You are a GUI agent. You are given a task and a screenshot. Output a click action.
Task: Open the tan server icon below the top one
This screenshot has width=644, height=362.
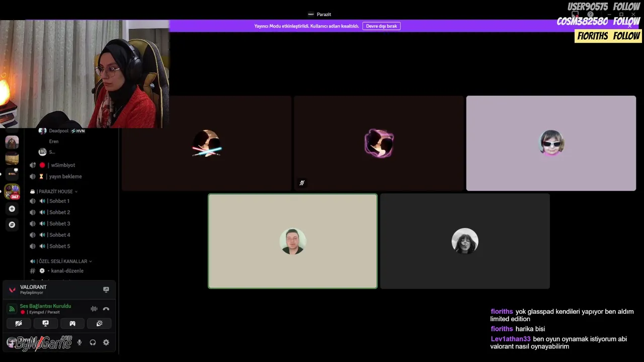coord(12,159)
